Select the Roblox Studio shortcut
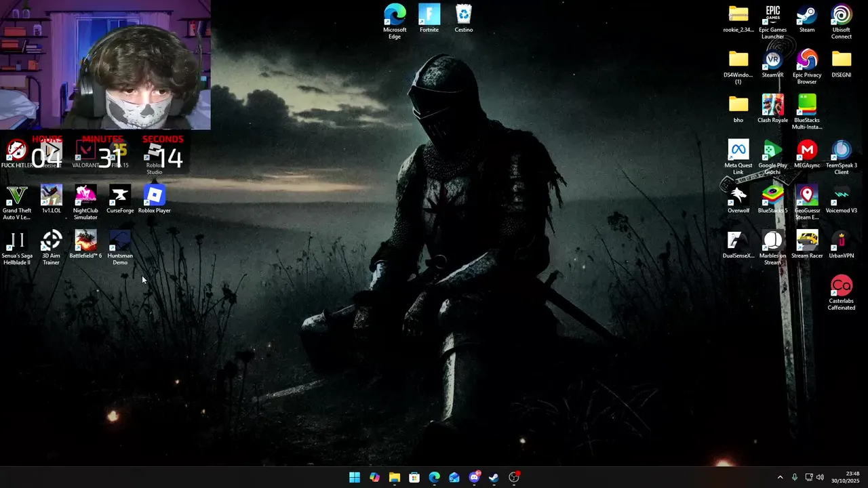This screenshot has width=868, height=488. pos(155,157)
